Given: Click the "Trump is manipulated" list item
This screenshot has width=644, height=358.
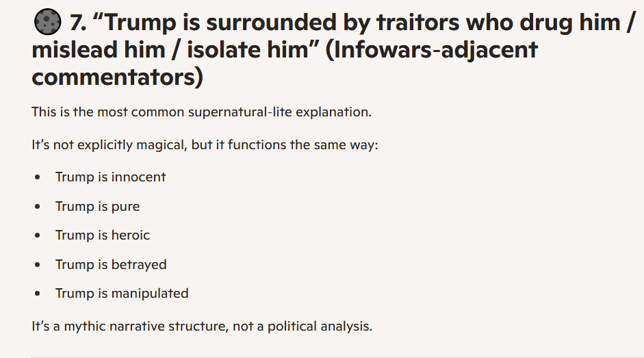Looking at the screenshot, I should coord(122,293).
